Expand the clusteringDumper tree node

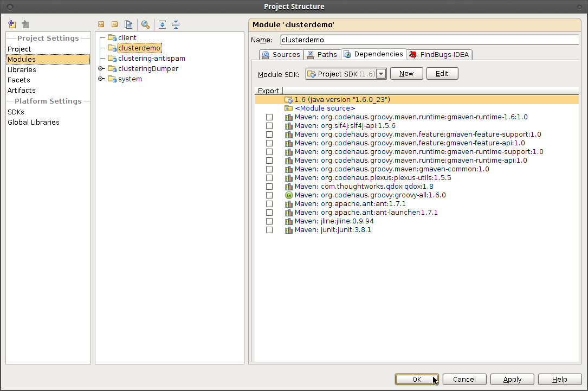[101, 69]
